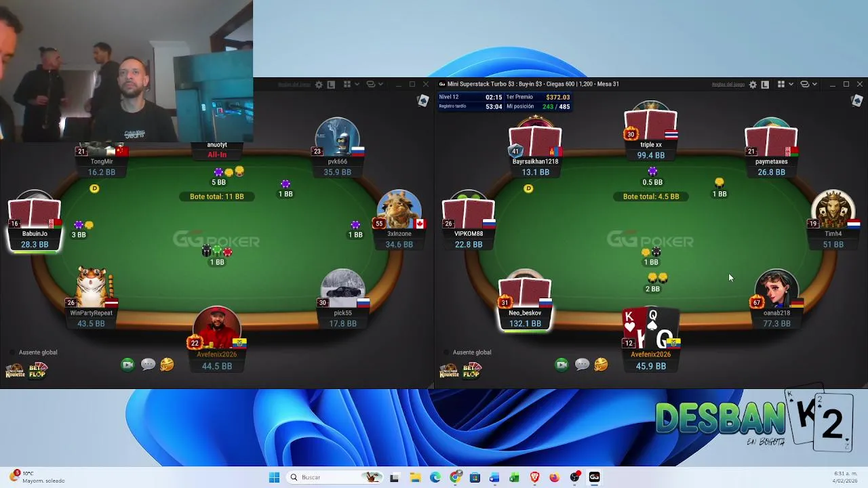The width and height of the screenshot is (868, 488).
Task: Toggle Ausente global in right table
Action: point(467,352)
